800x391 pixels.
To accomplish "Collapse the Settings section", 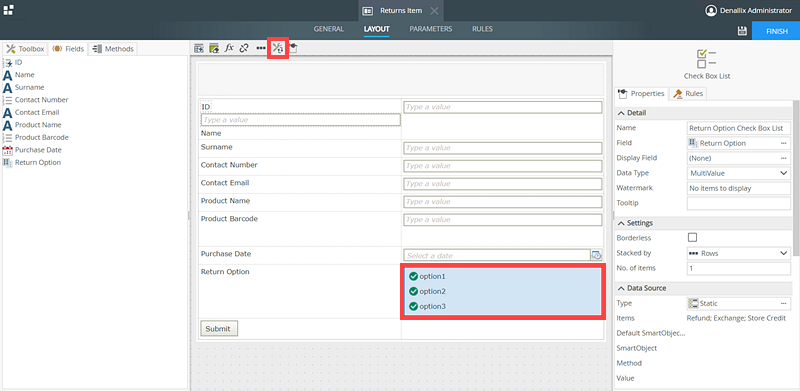I will [621, 223].
